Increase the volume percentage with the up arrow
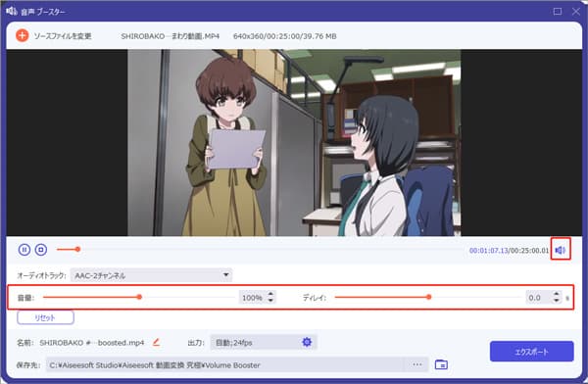The image size is (588, 384). pyautogui.click(x=270, y=294)
